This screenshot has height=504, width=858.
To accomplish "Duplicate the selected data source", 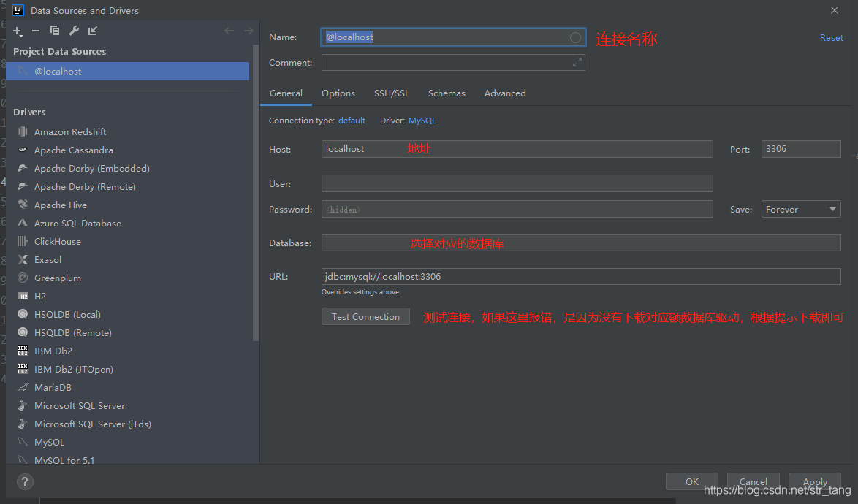I will tap(55, 31).
